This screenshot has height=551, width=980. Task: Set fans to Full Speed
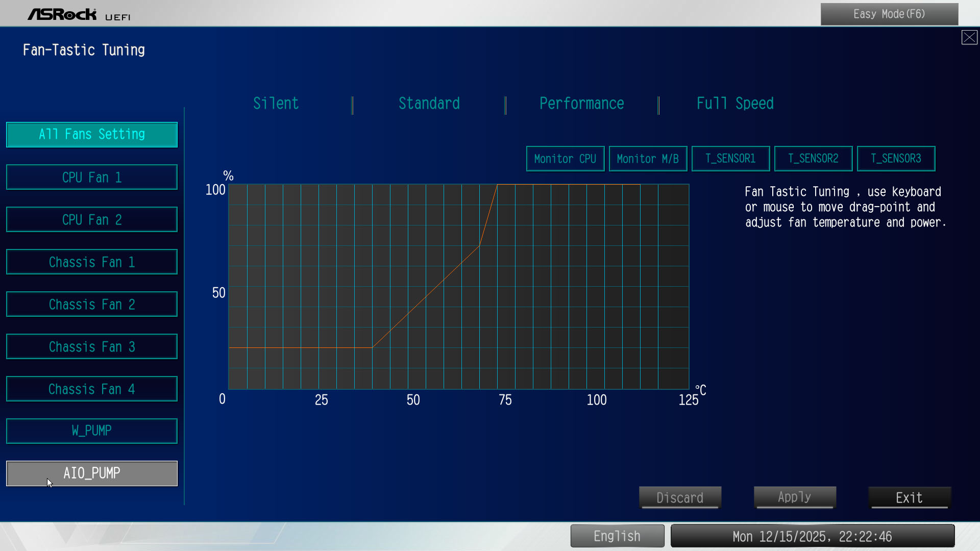click(x=734, y=104)
